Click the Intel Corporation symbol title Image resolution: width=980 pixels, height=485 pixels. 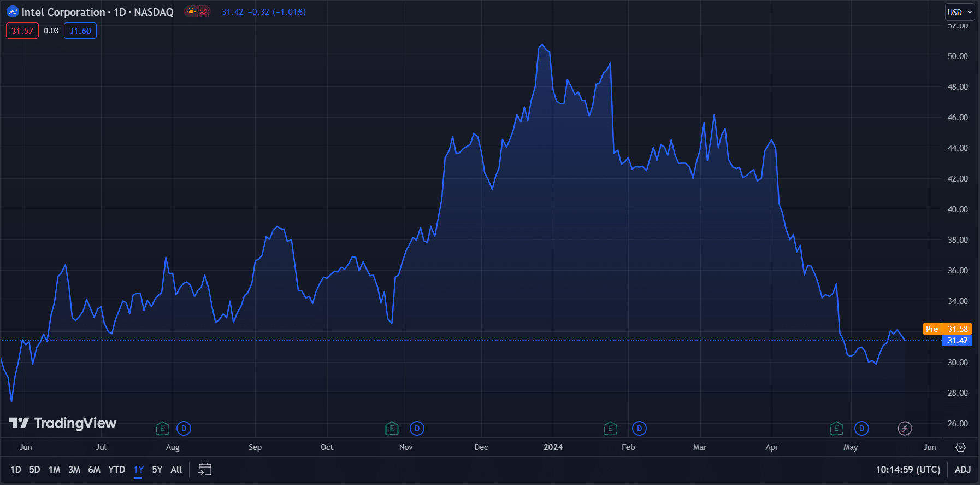[63, 12]
